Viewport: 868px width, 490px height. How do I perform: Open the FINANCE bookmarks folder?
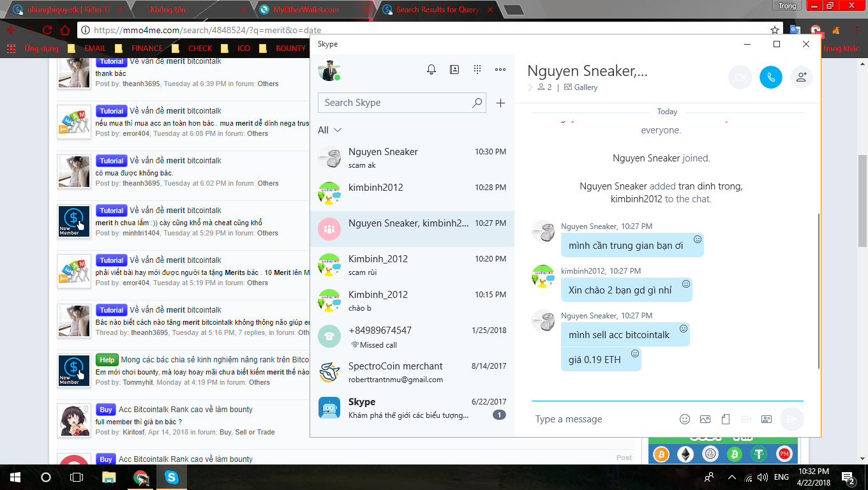[140, 48]
